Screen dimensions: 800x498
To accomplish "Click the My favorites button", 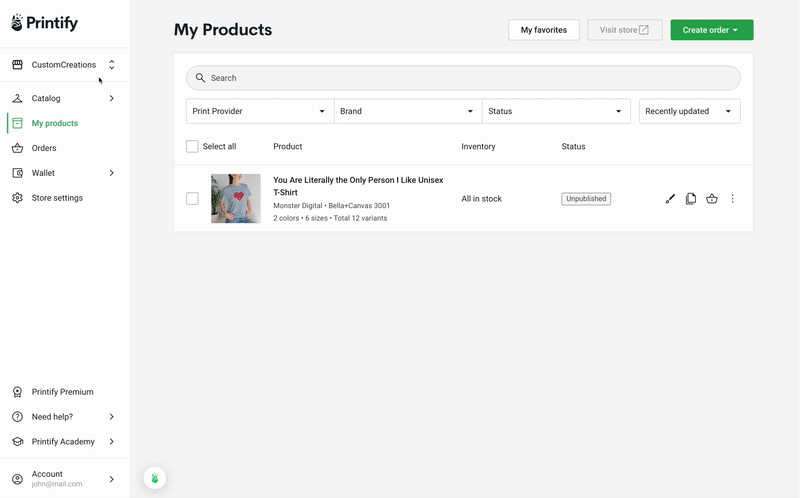I will [544, 30].
